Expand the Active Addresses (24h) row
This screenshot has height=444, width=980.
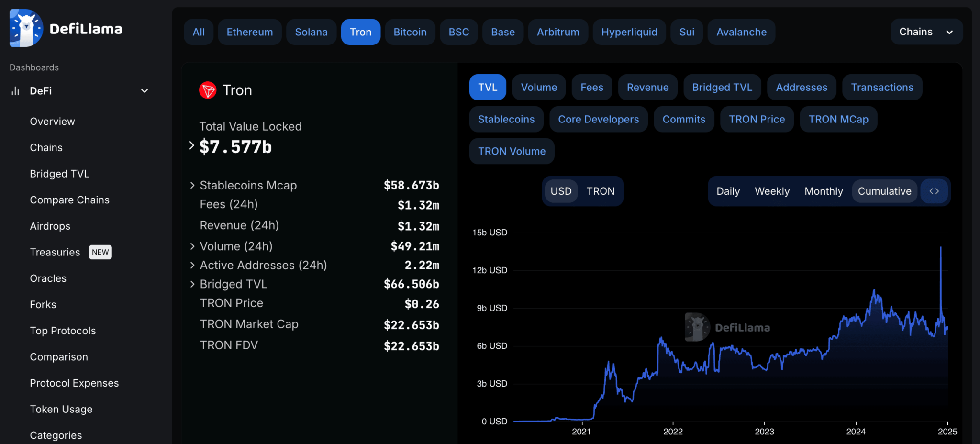coord(192,265)
